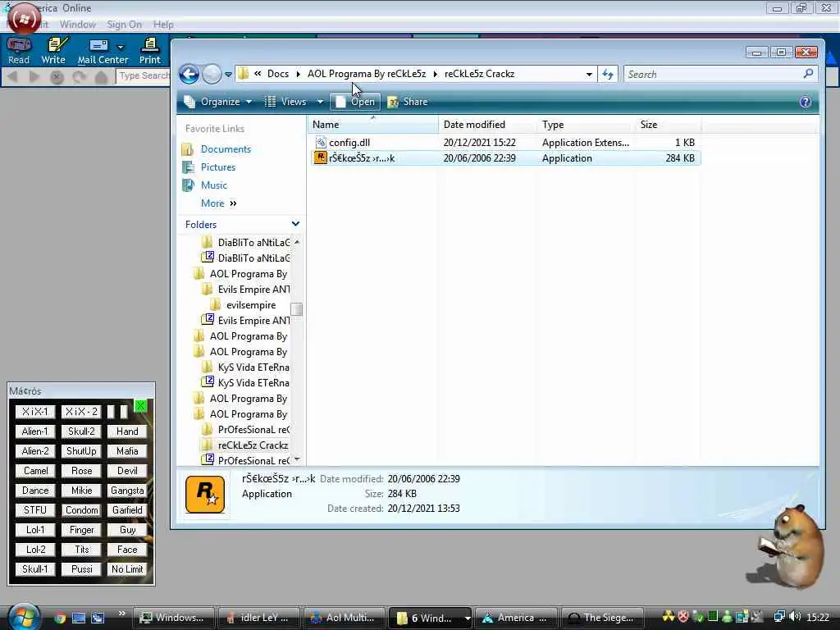Click the green X in Macros panel

coord(140,406)
